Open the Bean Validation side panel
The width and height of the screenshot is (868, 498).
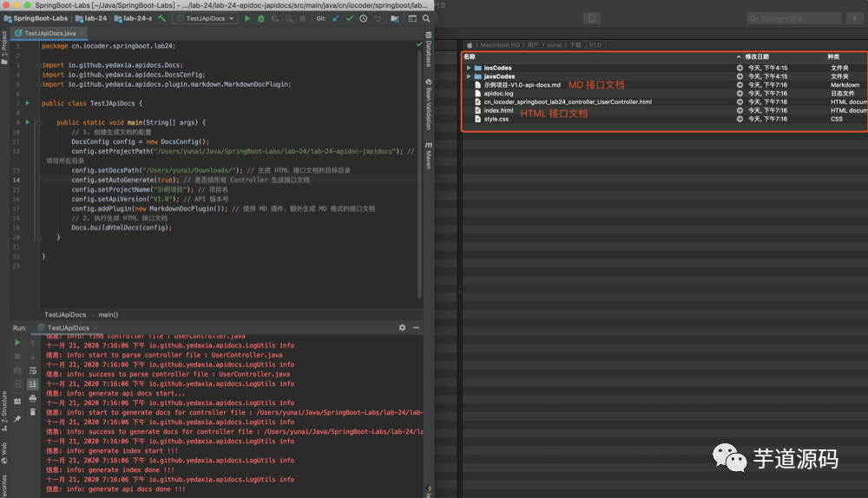coord(429,104)
